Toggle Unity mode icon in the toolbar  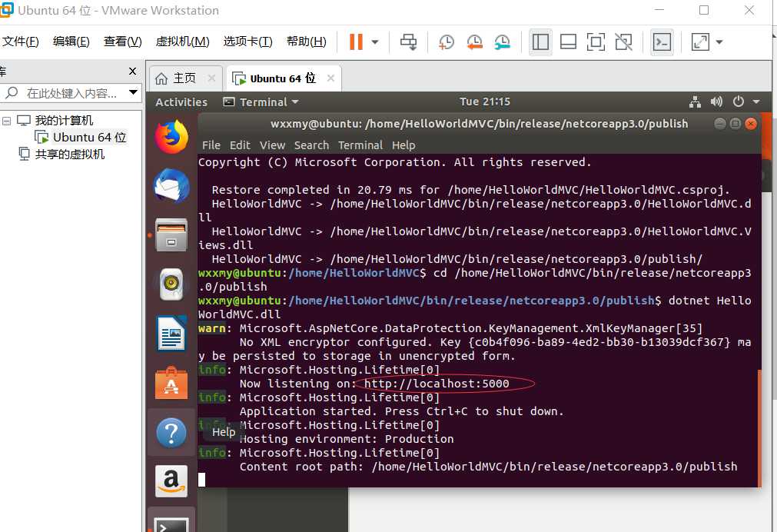click(623, 42)
